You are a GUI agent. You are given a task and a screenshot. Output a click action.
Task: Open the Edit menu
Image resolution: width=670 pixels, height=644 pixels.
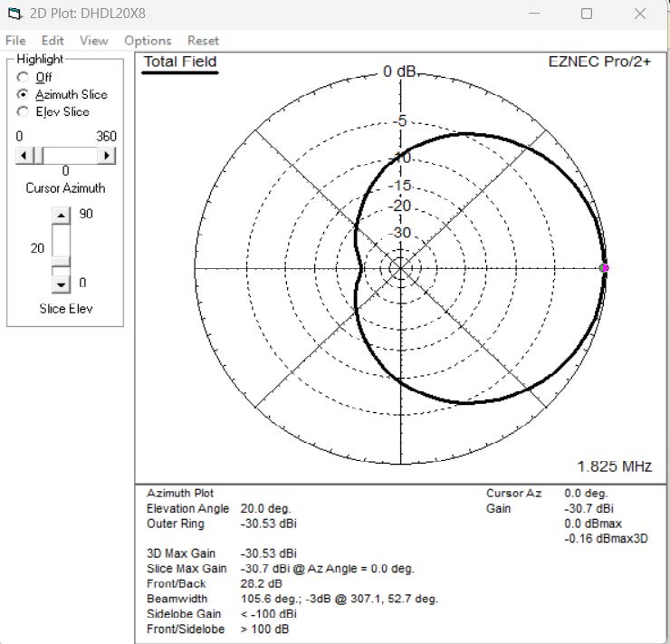click(53, 41)
